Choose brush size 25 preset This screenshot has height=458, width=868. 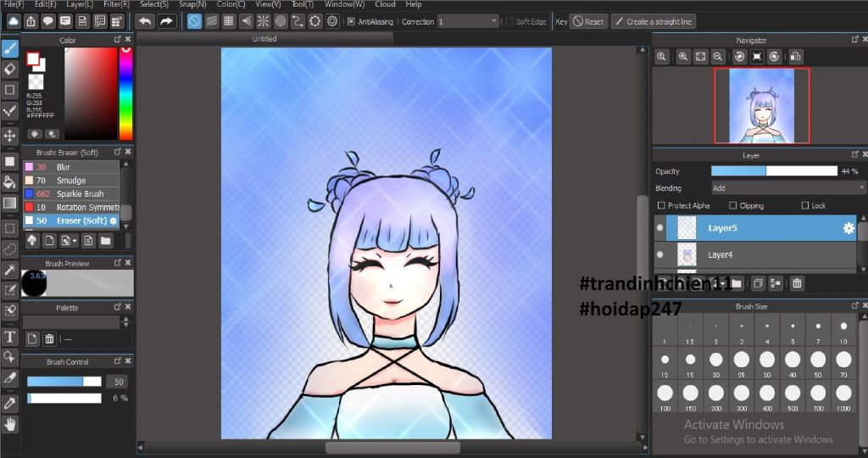pyautogui.click(x=741, y=363)
